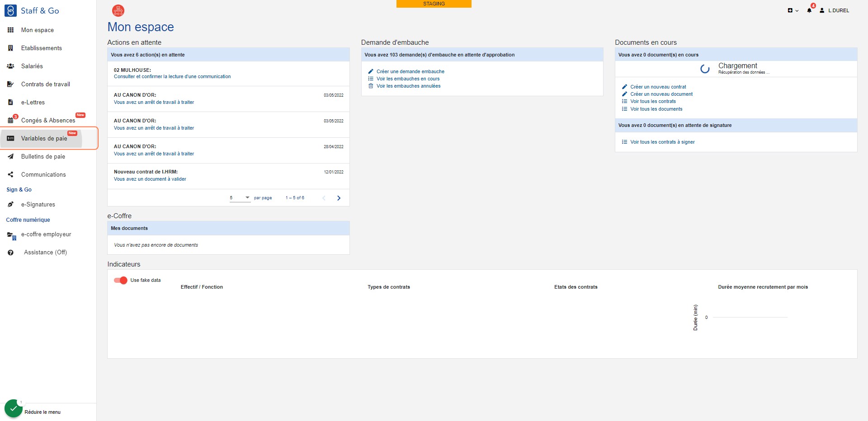Open Consulter et confirmer la lecture link
The image size is (868, 421).
click(172, 76)
